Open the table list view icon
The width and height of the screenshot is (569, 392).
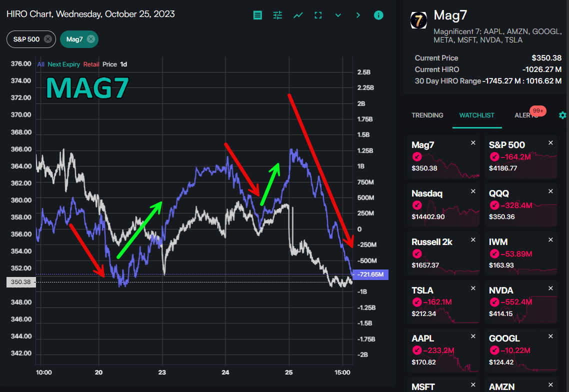coord(257,15)
